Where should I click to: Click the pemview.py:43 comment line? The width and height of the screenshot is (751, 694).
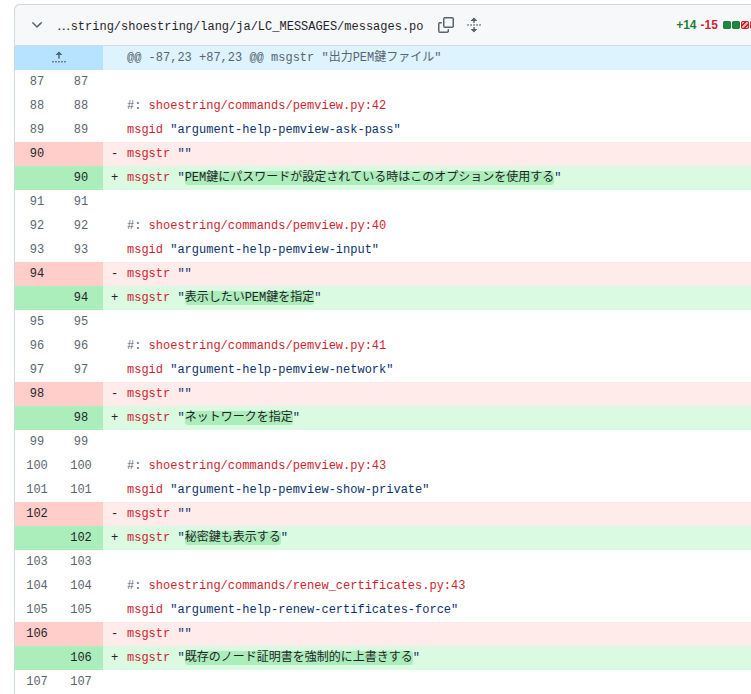[256, 465]
